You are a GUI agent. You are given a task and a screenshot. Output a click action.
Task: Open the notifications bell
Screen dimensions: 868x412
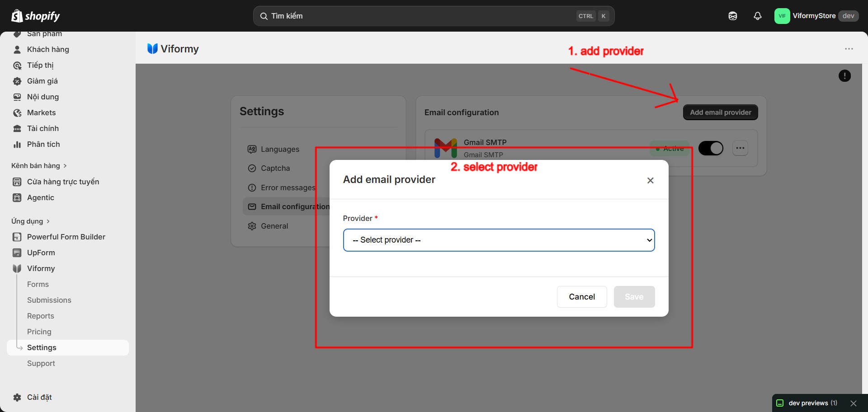(x=758, y=16)
